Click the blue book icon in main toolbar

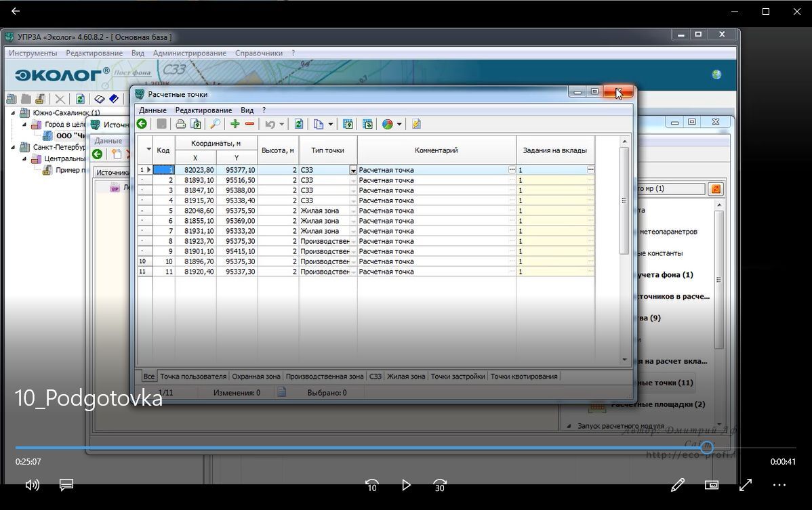[114, 99]
